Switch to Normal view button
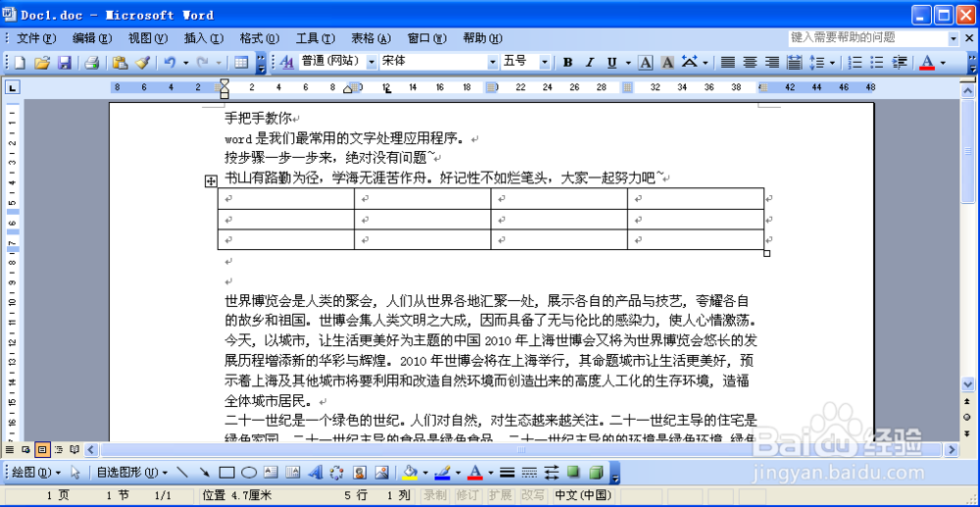 [x=10, y=449]
